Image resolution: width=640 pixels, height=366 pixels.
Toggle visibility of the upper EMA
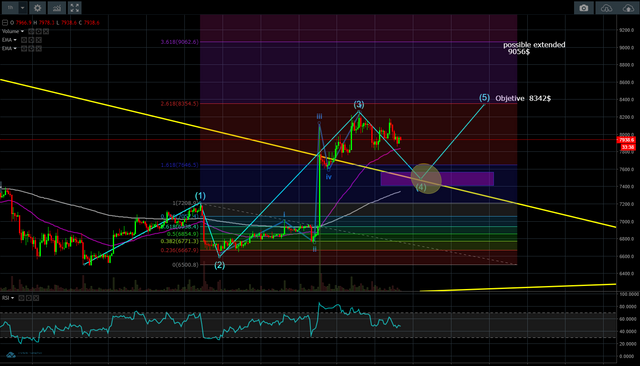point(24,40)
